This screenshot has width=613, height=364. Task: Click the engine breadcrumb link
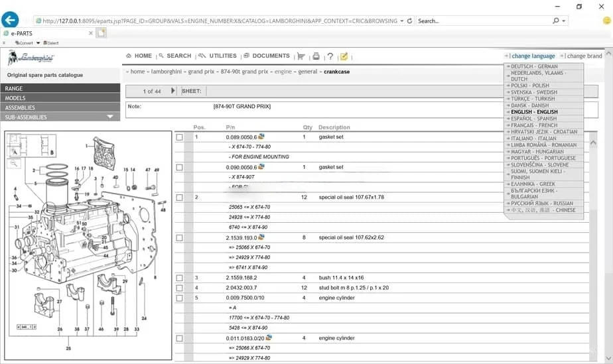coord(283,72)
